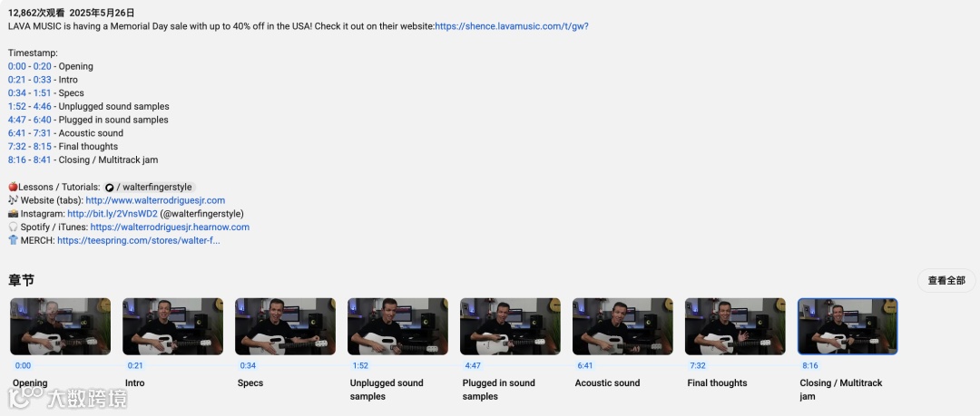The height and width of the screenshot is (416, 980).
Task: Click the 2025年5月26日 upload date
Action: [x=102, y=13]
